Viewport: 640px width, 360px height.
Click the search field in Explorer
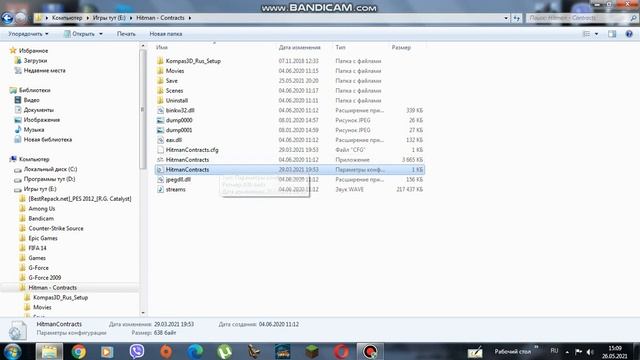click(578, 18)
